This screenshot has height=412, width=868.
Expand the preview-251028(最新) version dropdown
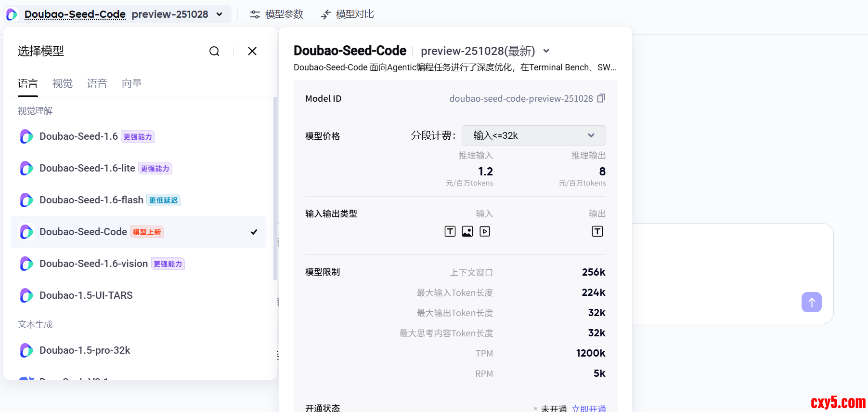546,51
